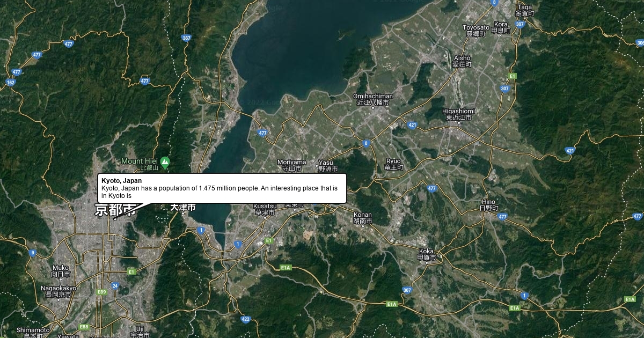Click the Kyoto, Japan popup title
This screenshot has width=644, height=338.
pos(122,181)
